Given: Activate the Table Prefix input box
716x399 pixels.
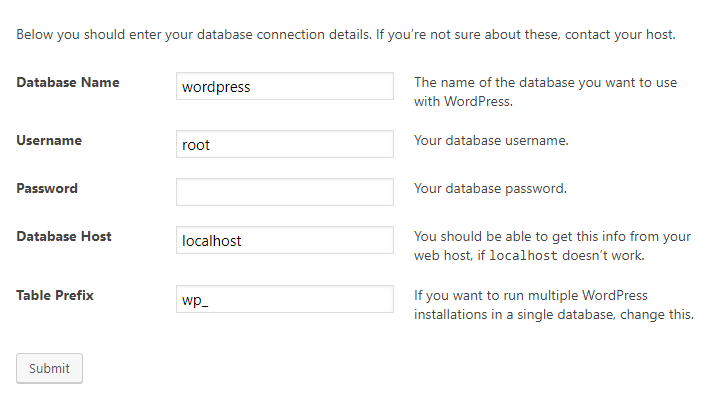Looking at the screenshot, I should (285, 299).
